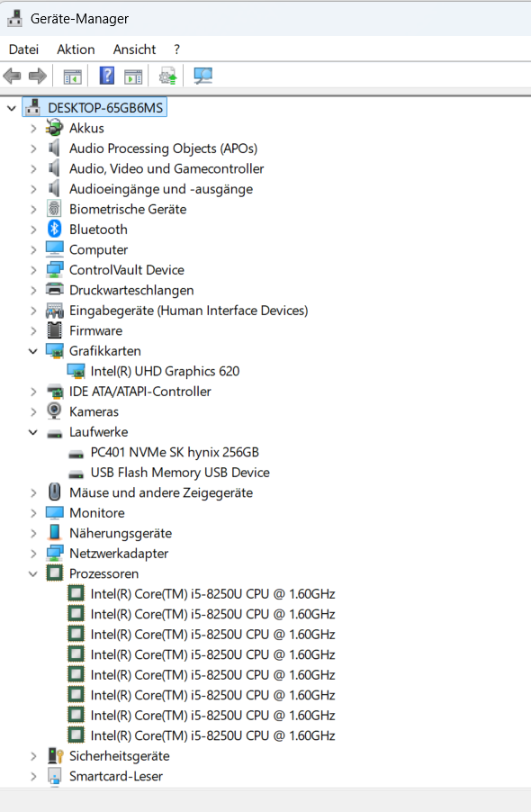Collapse the DESKTOP-65GB6MS root node
The width and height of the screenshot is (531, 812).
12,108
